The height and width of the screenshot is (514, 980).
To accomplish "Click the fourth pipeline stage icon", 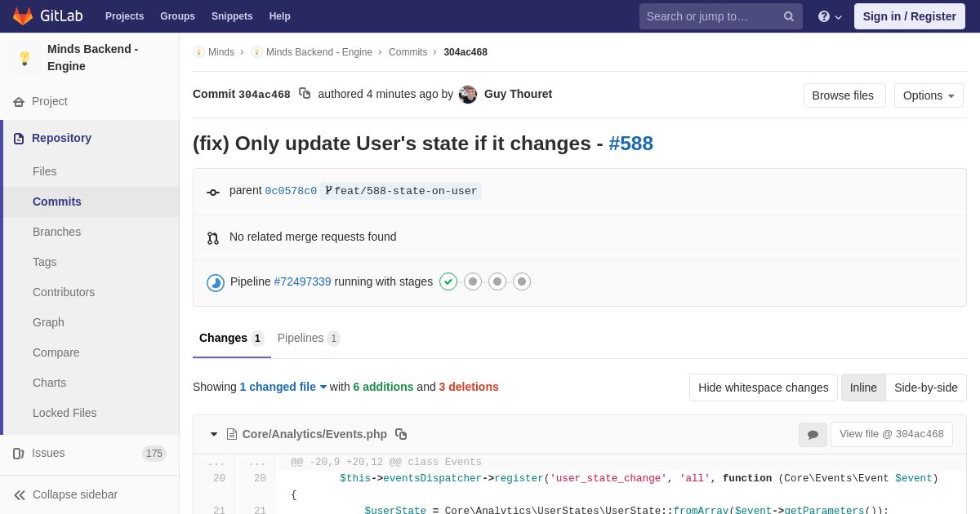I will coord(522,281).
